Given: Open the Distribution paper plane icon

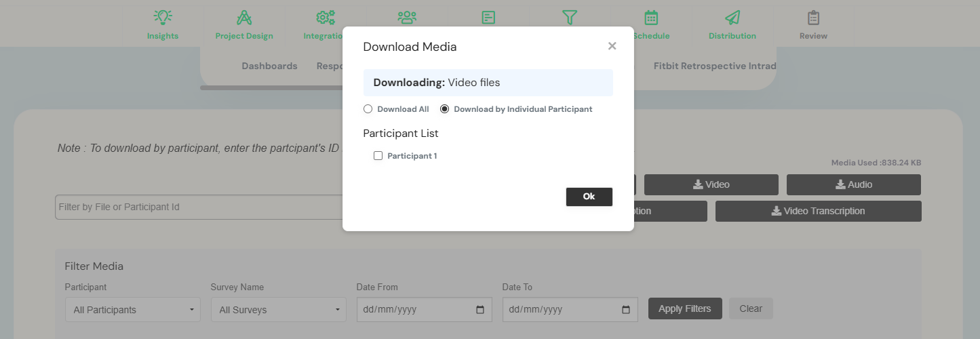Looking at the screenshot, I should [732, 18].
